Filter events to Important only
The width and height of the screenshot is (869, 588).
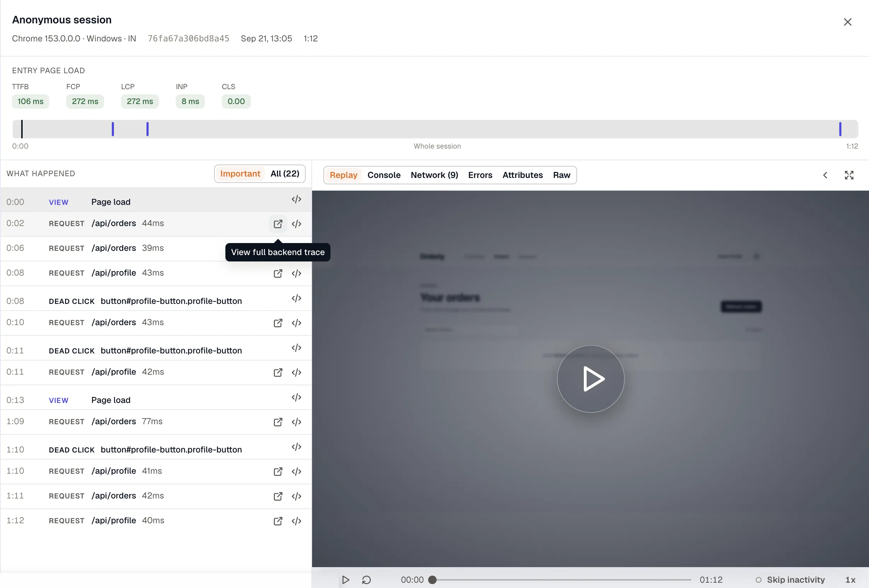coord(240,173)
